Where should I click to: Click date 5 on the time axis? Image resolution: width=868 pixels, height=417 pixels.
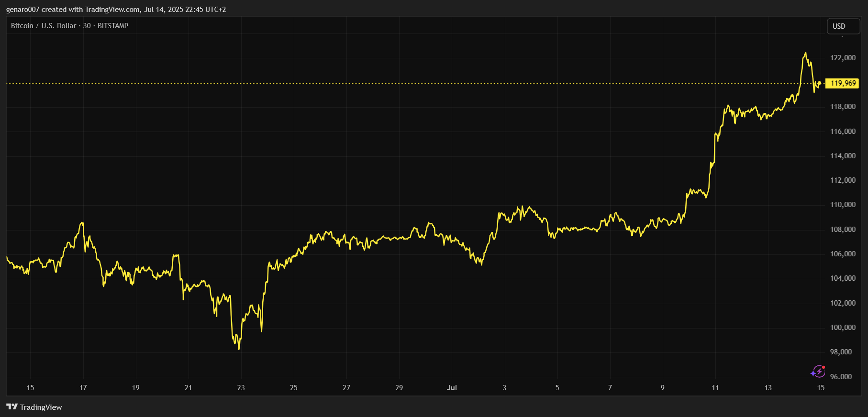557,388
